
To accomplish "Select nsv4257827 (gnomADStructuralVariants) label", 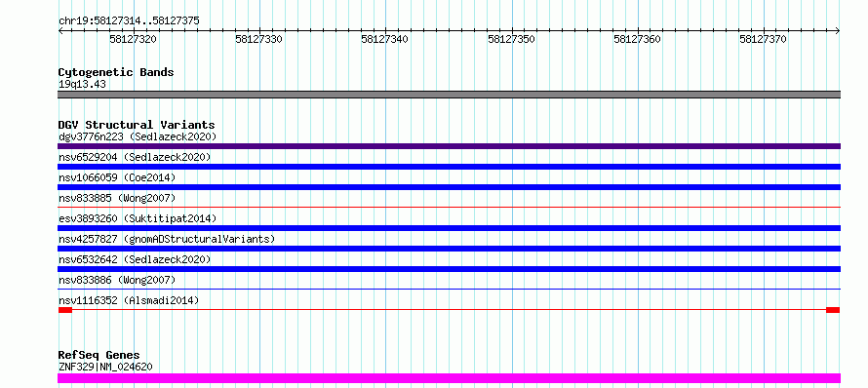I will coord(167,239).
